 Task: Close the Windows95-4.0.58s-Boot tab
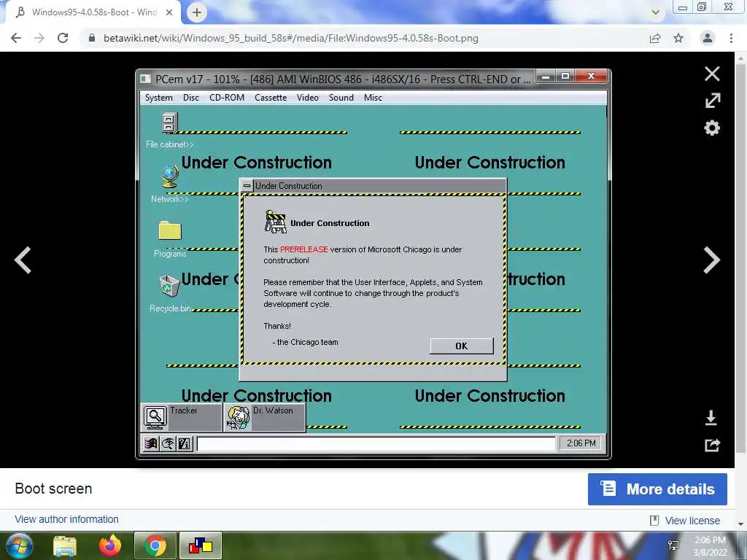169,12
